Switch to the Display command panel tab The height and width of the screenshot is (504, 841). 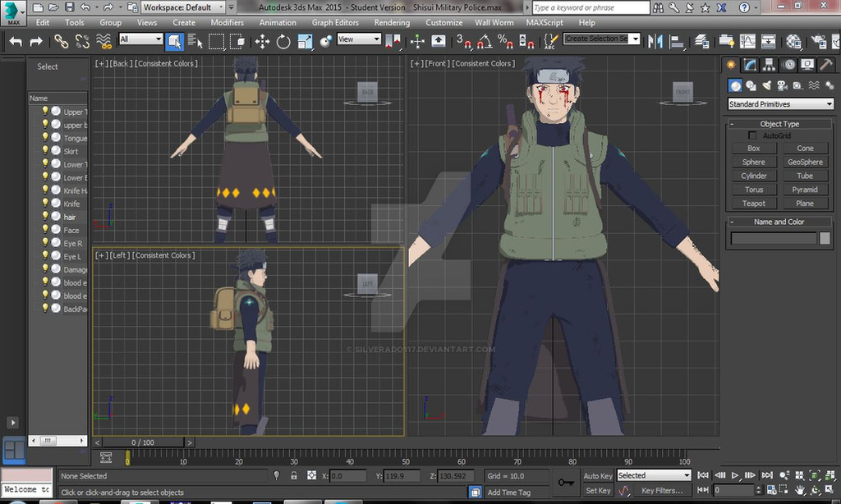tap(807, 65)
